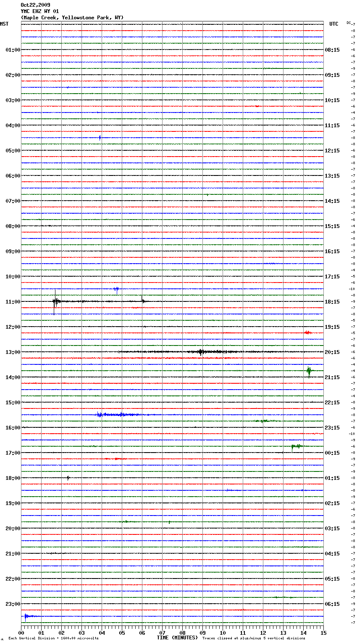The height and width of the screenshot is (644, 357).
Task: Pick the 15:00 MST time label
Action: point(13,403)
